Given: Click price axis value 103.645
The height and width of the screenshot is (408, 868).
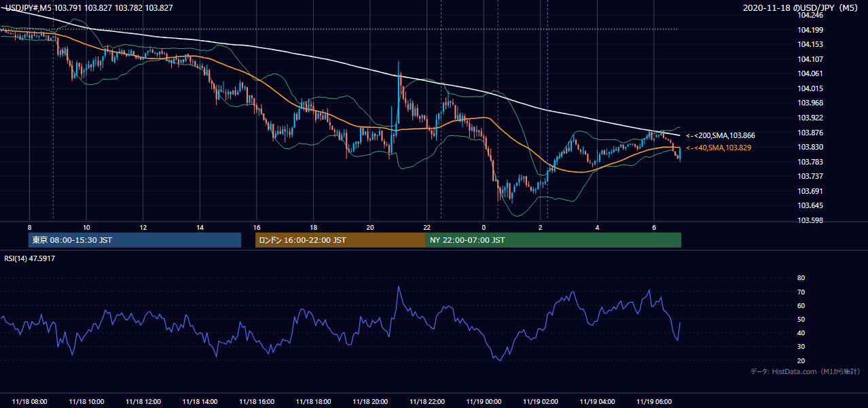Looking at the screenshot, I should (x=810, y=205).
